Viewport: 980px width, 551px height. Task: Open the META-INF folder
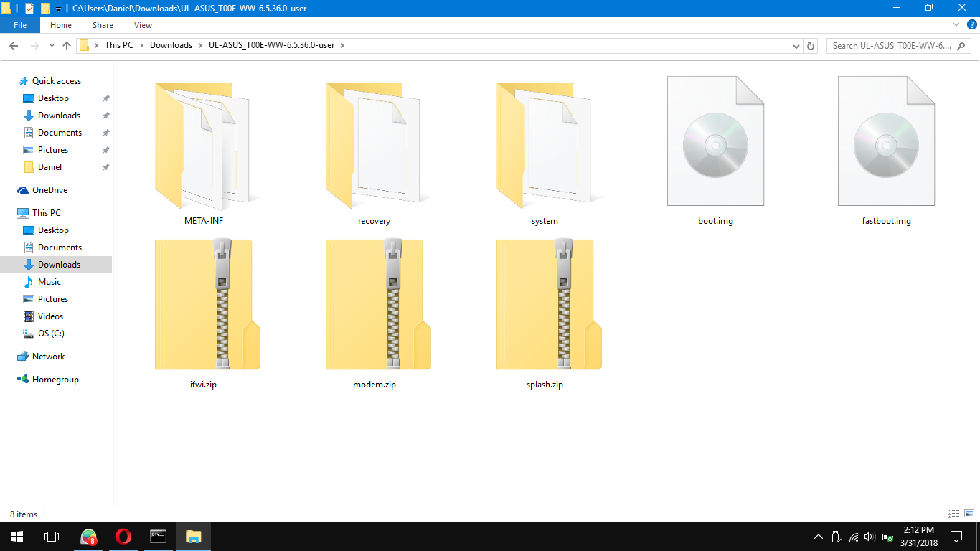click(203, 143)
